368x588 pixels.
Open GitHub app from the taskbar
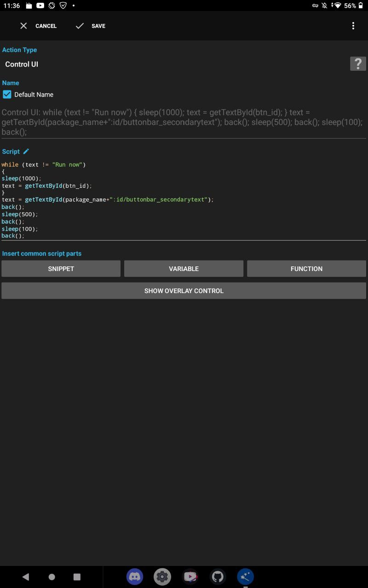pyautogui.click(x=218, y=577)
